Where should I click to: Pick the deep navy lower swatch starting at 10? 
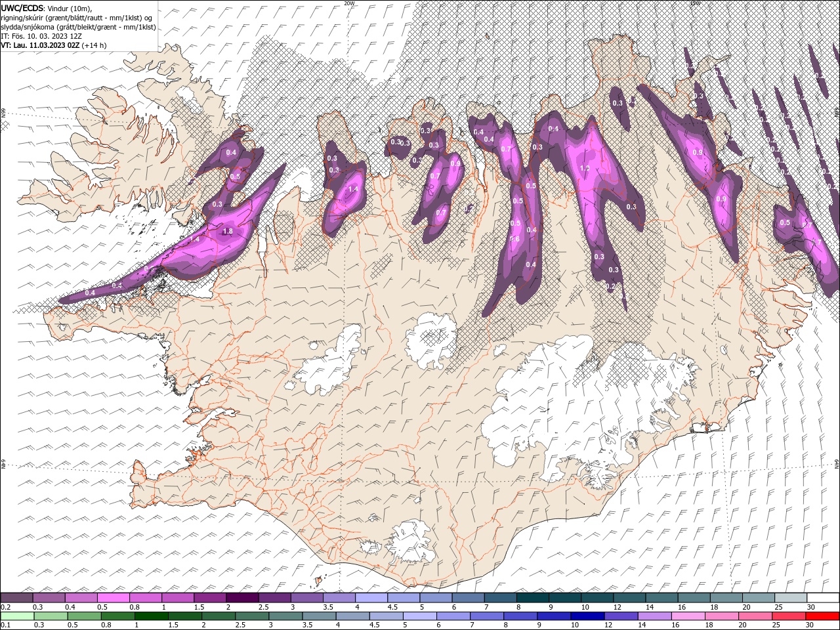[x=587, y=616]
